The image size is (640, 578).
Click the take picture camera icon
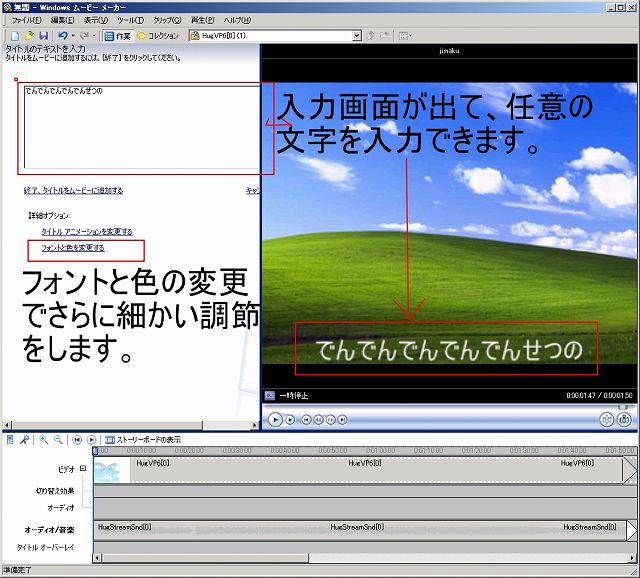point(624,419)
